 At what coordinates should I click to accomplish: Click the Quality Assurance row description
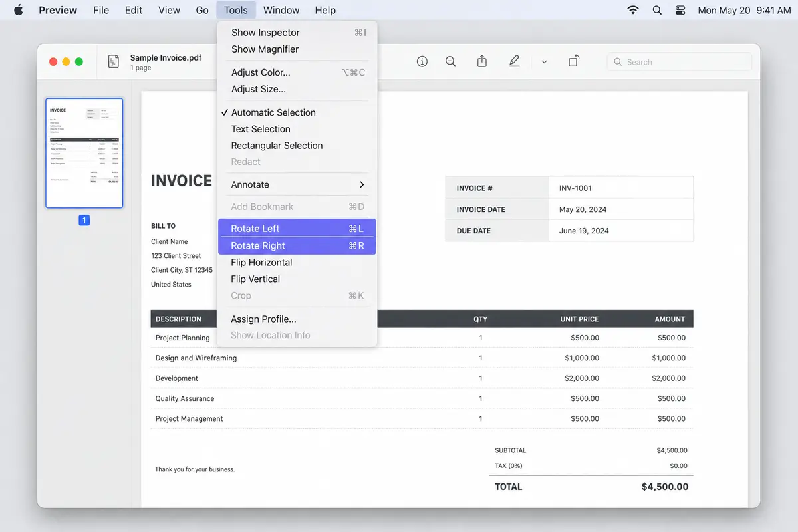[x=185, y=398]
